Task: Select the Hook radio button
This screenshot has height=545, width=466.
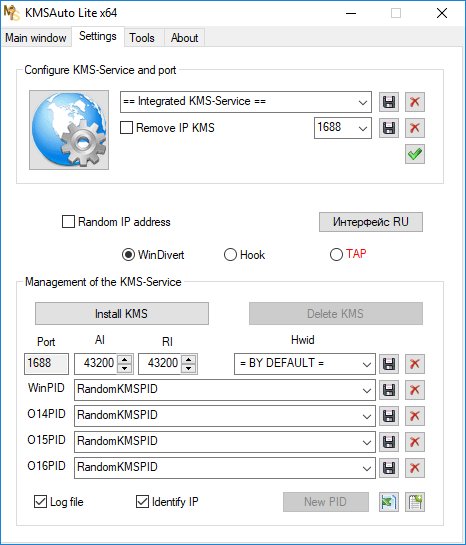Action: pyautogui.click(x=230, y=254)
